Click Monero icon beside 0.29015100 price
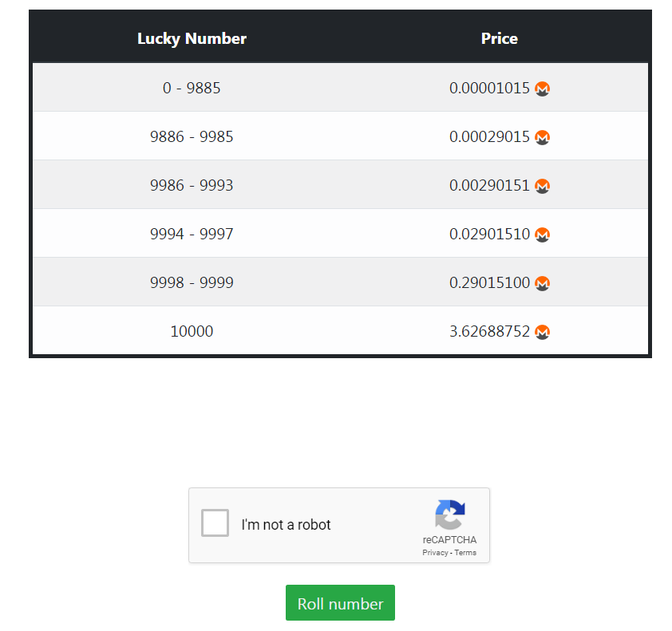Image resolution: width=672 pixels, height=631 pixels. 542,283
